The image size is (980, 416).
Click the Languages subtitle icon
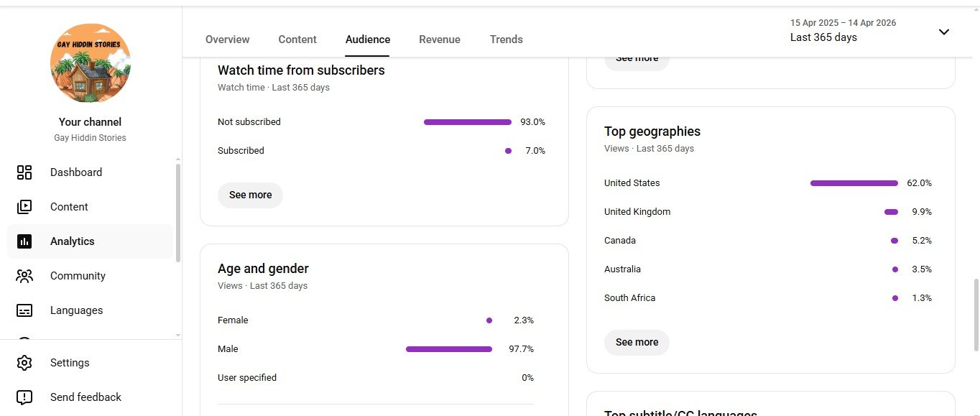pos(24,310)
